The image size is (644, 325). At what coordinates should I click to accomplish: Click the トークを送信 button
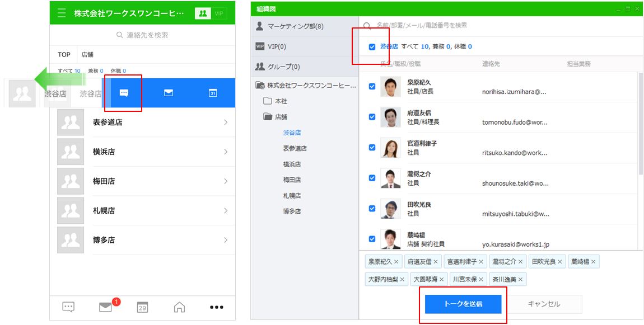(x=463, y=304)
